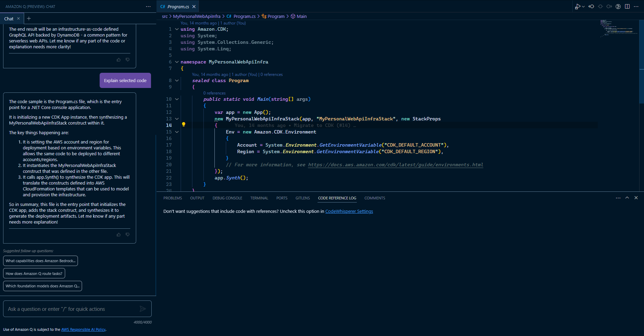Click the code minimap overview

(618, 28)
